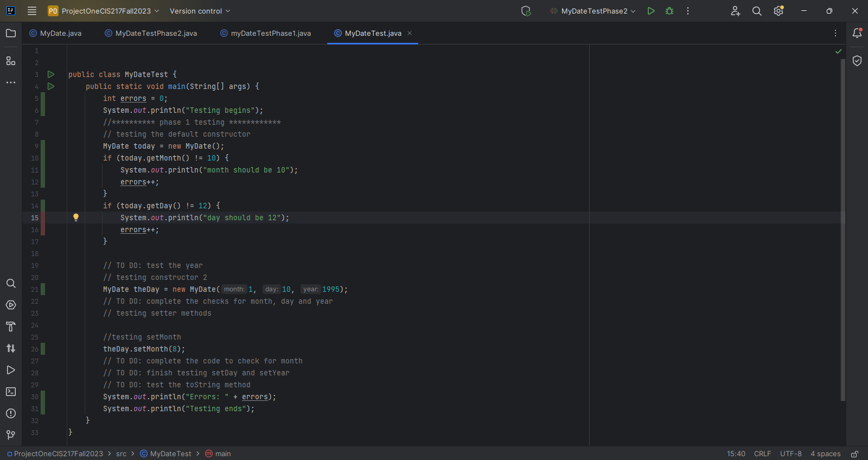Open the Problems tool window

(11, 413)
